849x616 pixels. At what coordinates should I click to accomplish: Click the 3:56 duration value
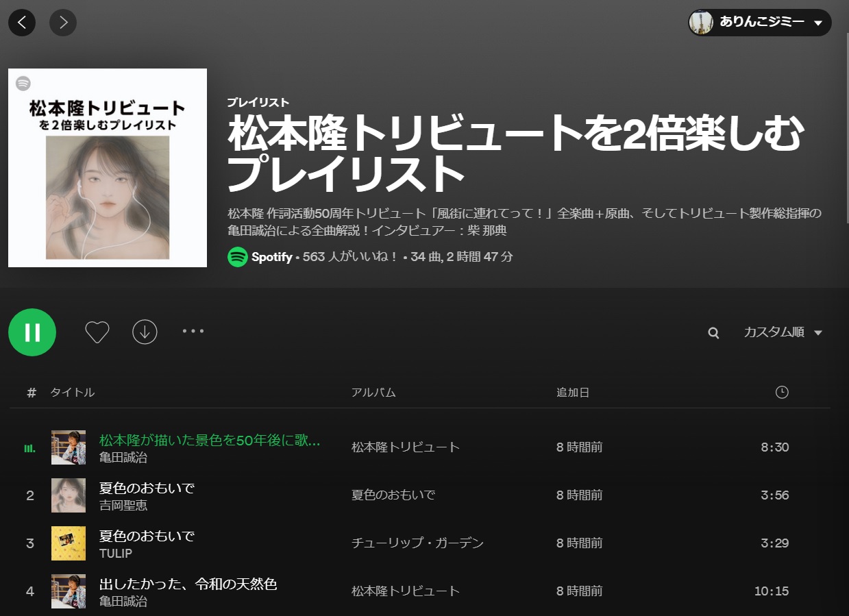coord(775,495)
